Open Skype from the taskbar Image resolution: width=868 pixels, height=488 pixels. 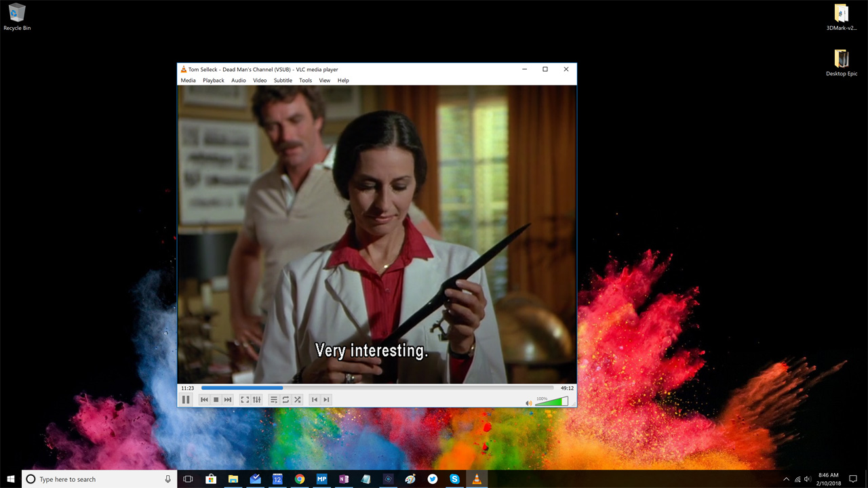pos(454,479)
